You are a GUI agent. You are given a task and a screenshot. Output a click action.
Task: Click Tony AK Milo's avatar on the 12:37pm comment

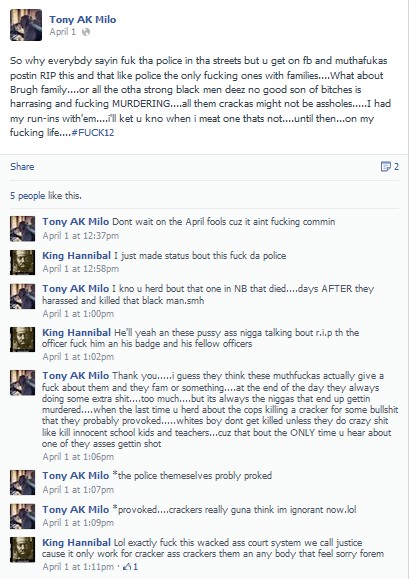click(23, 229)
